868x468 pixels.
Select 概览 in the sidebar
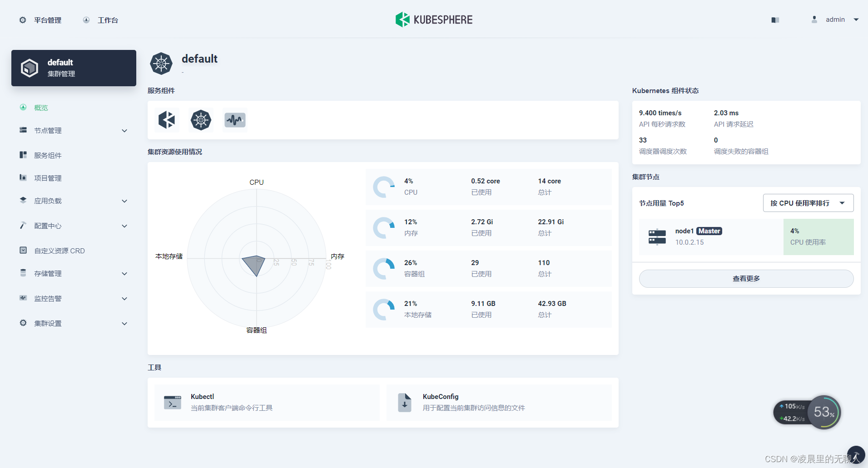coord(41,108)
